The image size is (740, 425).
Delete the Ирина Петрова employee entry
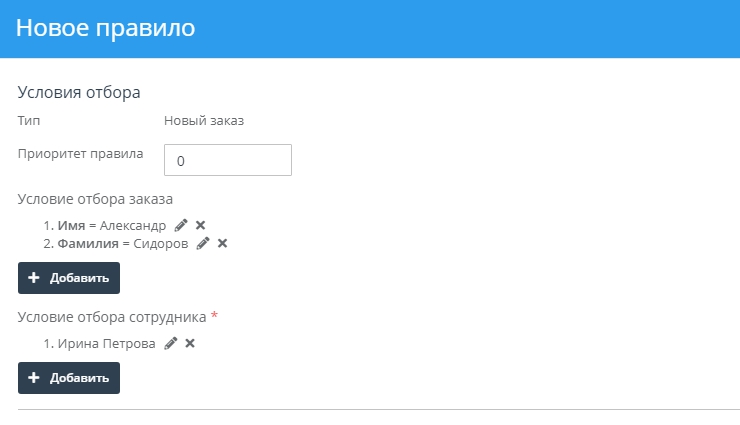[190, 343]
